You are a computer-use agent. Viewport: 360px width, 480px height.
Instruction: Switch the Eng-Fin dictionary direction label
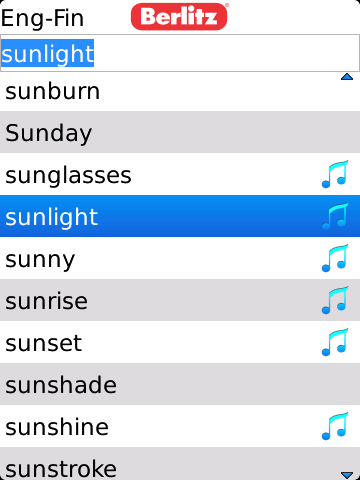click(42, 19)
